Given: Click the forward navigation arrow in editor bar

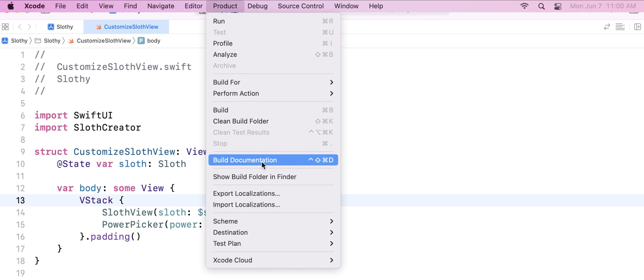Looking at the screenshot, I should (29, 26).
